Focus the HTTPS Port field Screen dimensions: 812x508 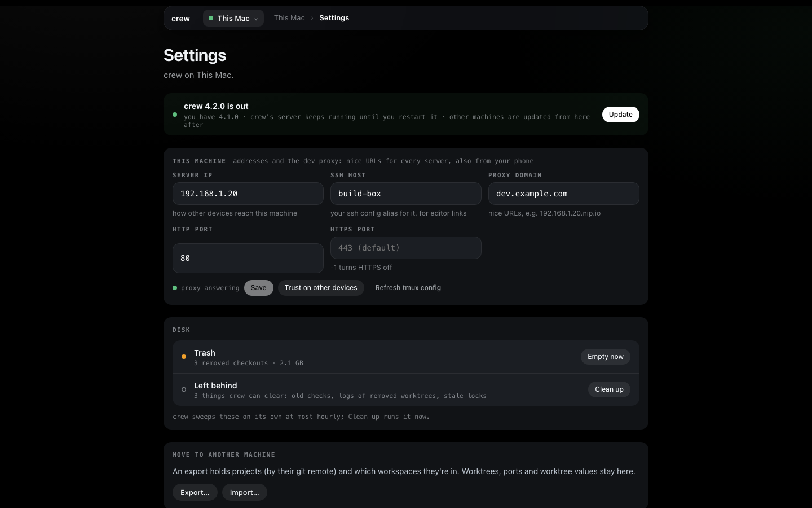406,248
